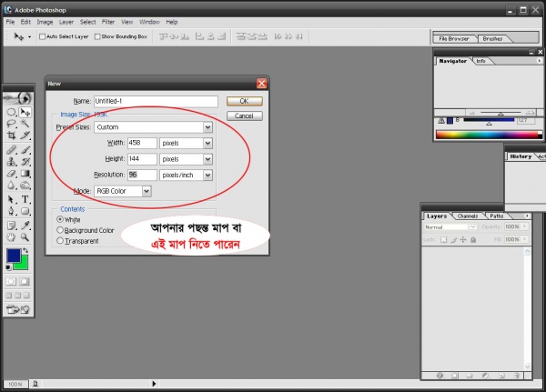Viewport: 546px width, 392px height.
Task: Toggle lock all in Layers panel
Action: [x=473, y=239]
